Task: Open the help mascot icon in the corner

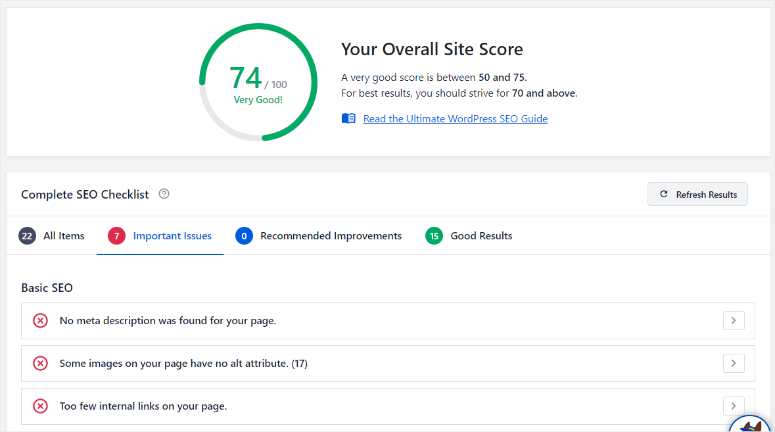Action: click(749, 425)
